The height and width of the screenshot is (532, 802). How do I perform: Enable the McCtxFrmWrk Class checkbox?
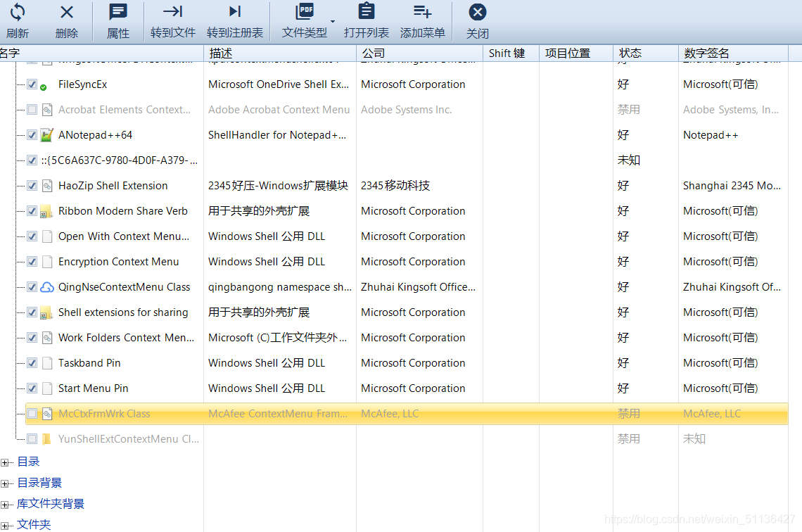(32, 413)
